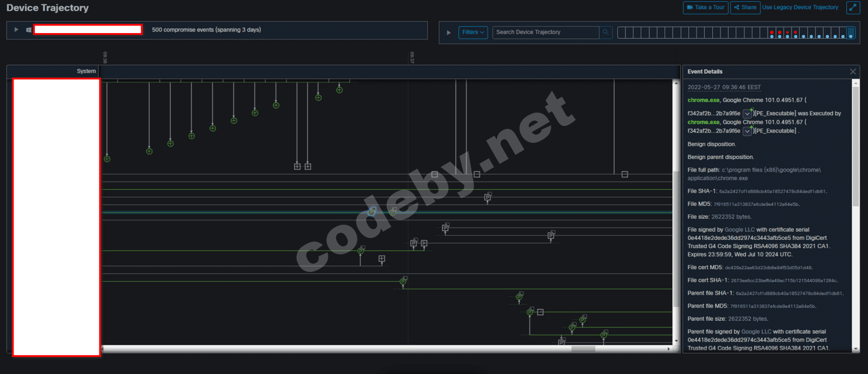Image resolution: width=868 pixels, height=374 pixels.
Task: Expand the device header disclosure triangle
Action: [16, 30]
